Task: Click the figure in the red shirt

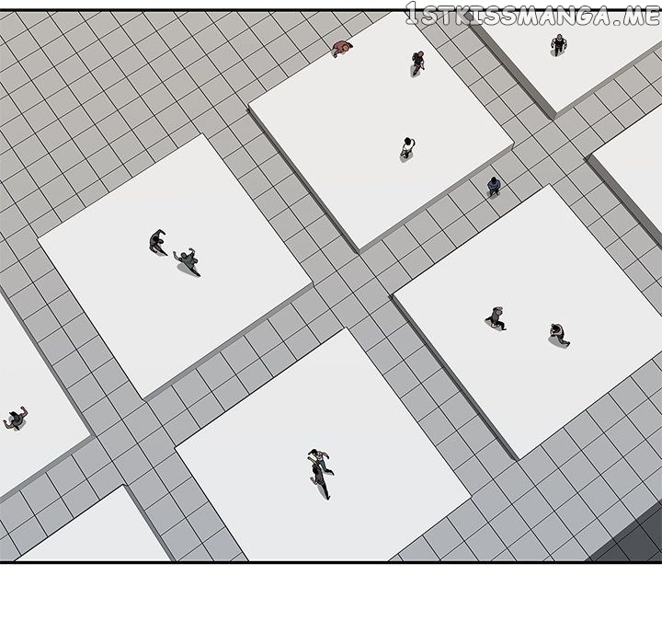Action: 342,48
